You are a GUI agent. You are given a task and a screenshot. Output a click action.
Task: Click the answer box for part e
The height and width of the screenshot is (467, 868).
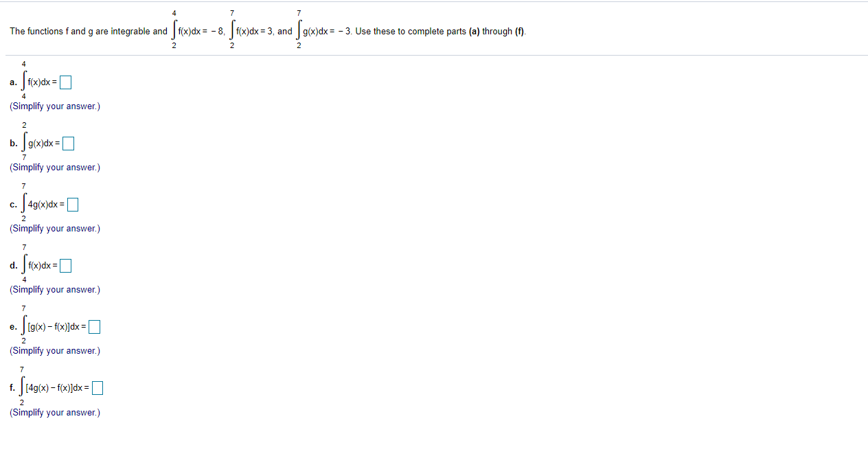(93, 326)
